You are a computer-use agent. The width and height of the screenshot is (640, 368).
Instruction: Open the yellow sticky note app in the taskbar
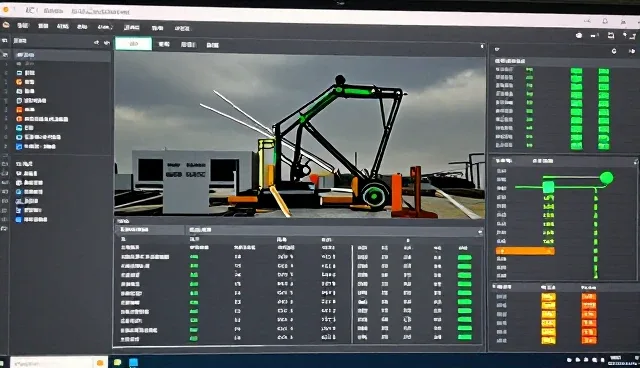pos(118,362)
